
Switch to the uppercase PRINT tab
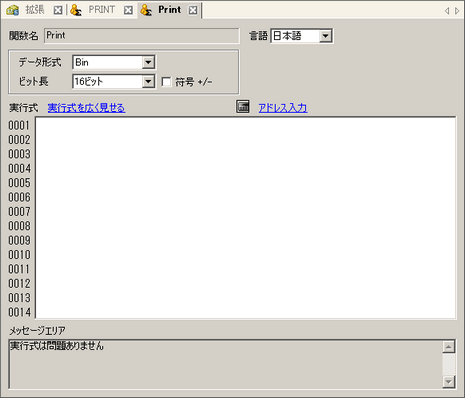101,10
